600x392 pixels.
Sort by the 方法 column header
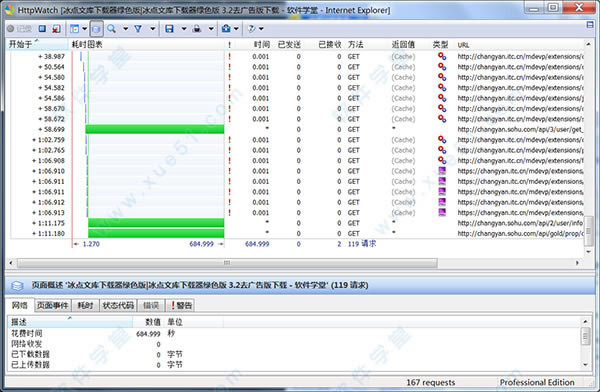coord(355,44)
